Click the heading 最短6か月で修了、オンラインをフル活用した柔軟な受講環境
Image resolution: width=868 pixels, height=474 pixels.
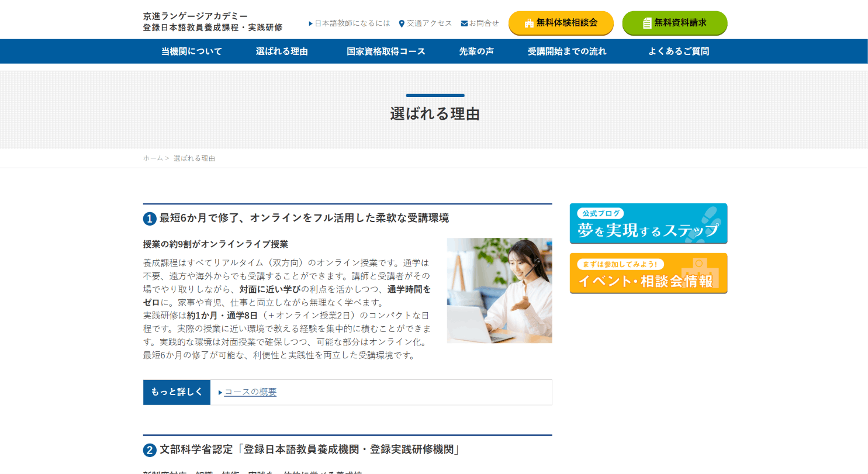point(304,218)
